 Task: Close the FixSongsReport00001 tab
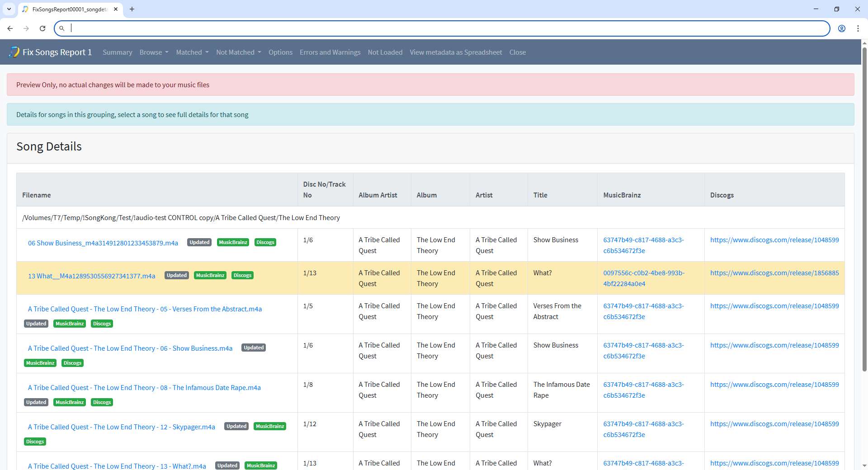click(116, 9)
